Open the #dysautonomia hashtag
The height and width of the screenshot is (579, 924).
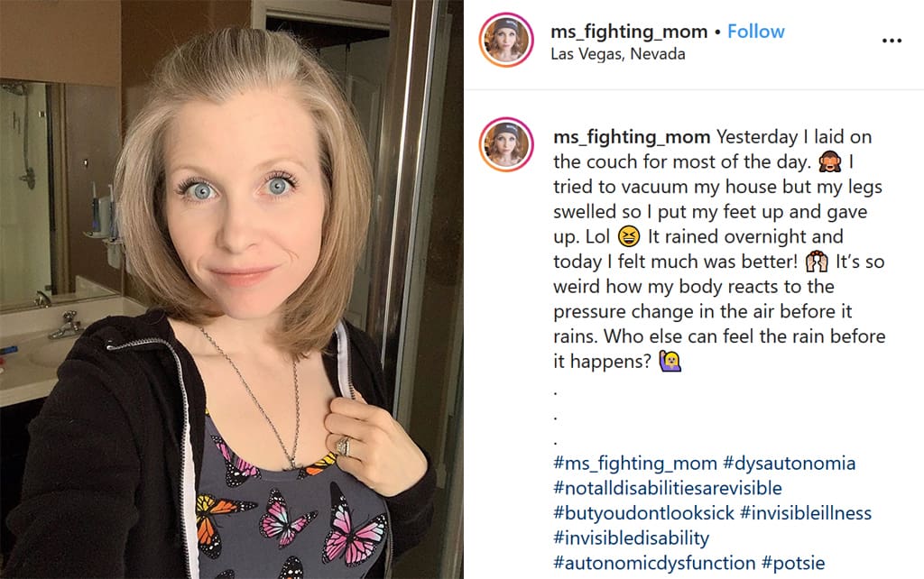tap(789, 464)
